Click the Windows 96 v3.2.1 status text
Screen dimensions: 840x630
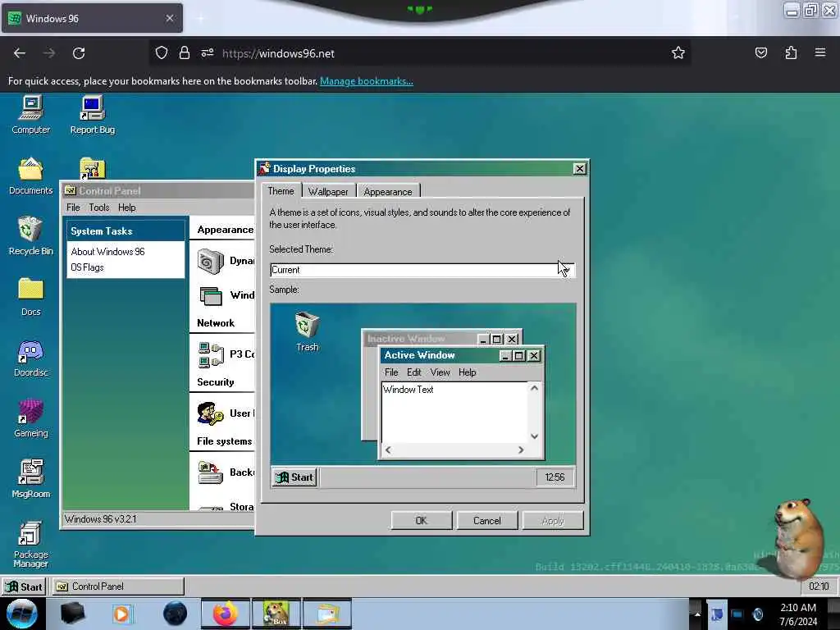[x=101, y=519]
